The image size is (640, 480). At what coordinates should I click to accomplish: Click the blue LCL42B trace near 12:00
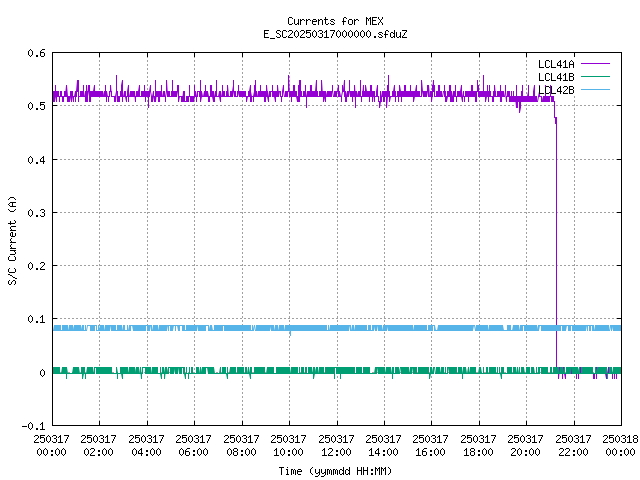pos(337,328)
